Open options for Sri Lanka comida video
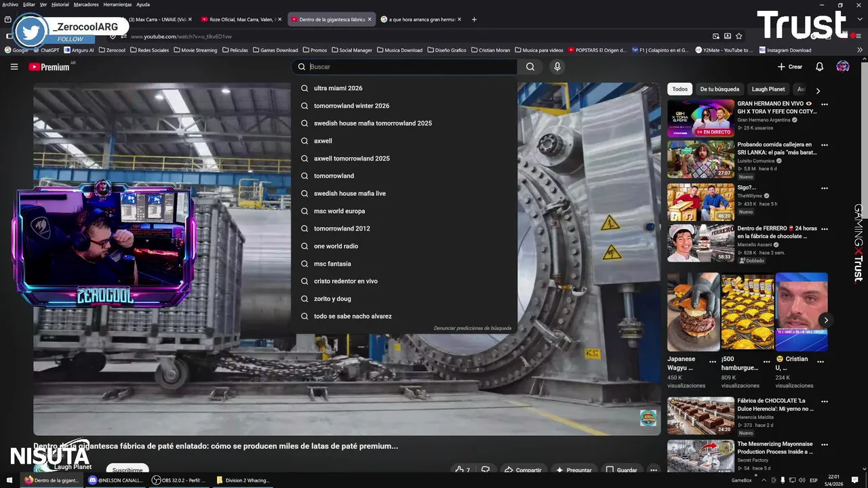 click(x=825, y=145)
